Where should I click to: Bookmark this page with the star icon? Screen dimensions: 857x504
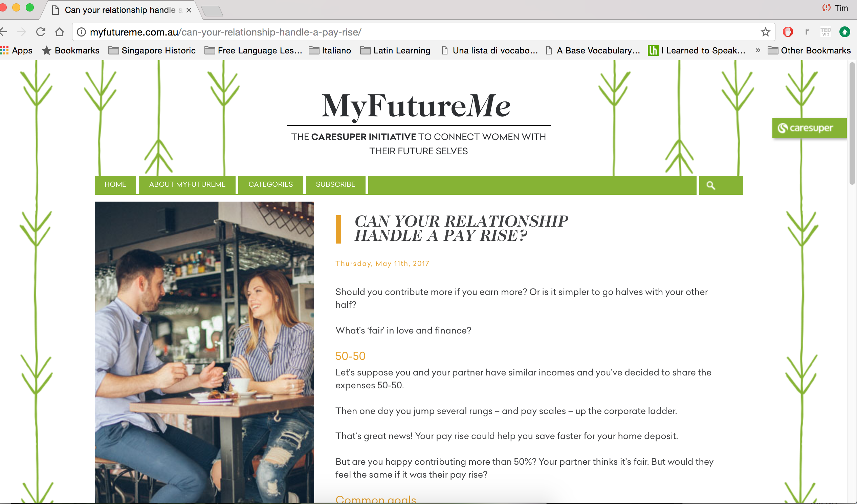point(765,32)
